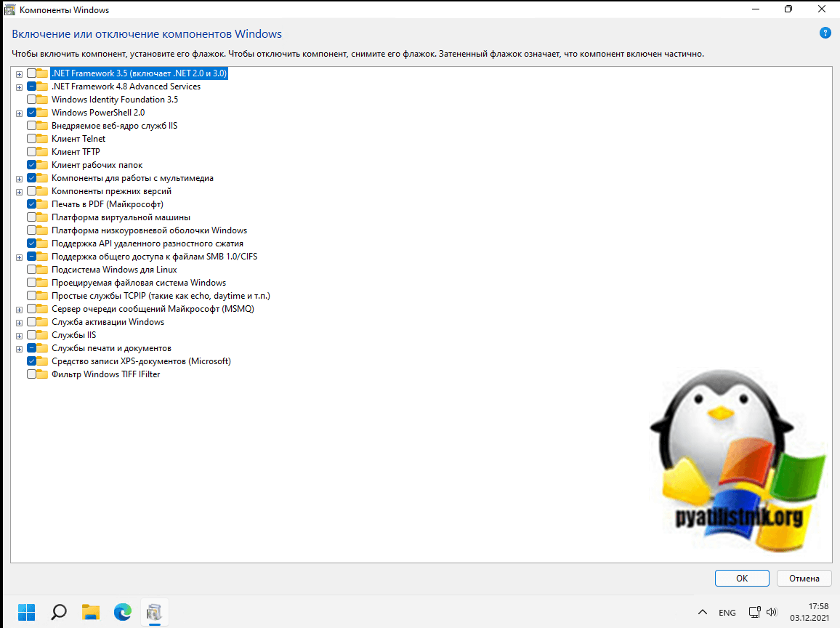The height and width of the screenshot is (628, 840).
Task: Select the Windows Identity Foundation 3.5 item
Action: [114, 100]
